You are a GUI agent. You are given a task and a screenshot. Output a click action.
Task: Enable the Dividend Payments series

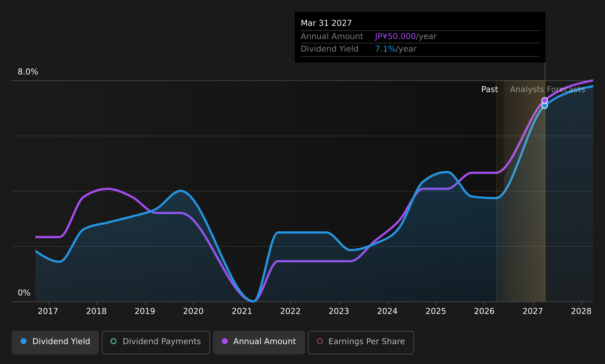pos(156,342)
